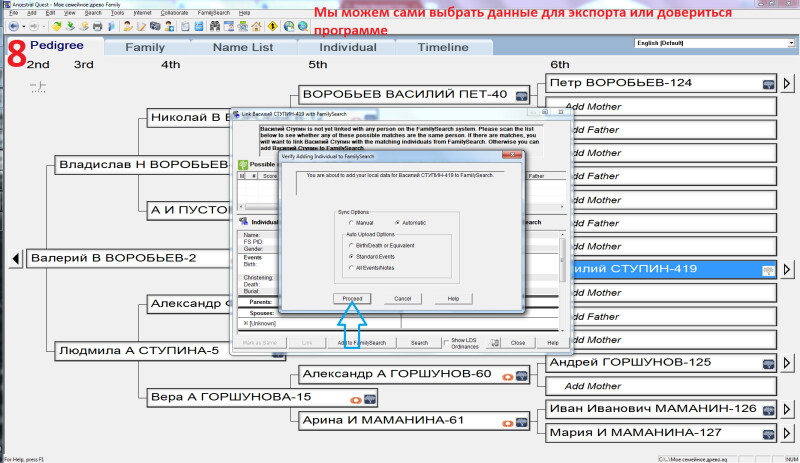Click FamilySearch icon on Василий СТУПИН-419 box
The height and width of the screenshot is (463, 800).
(x=768, y=271)
